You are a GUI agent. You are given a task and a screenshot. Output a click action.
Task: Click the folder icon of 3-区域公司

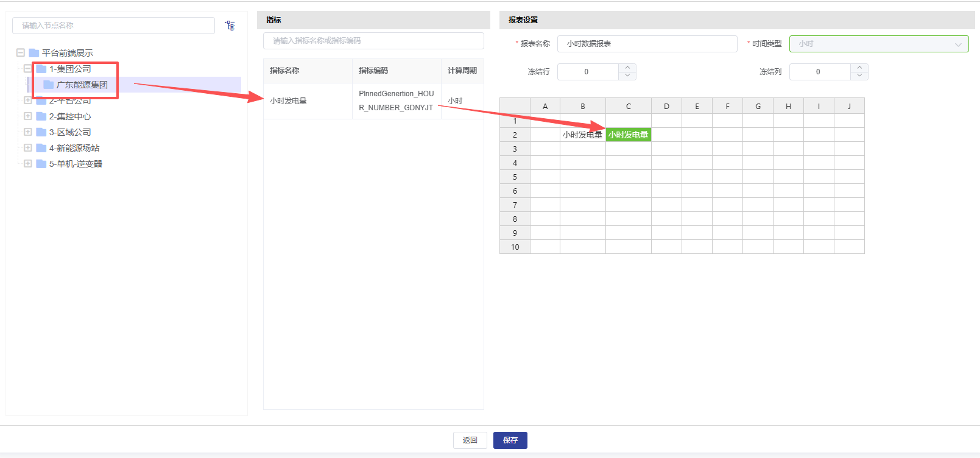click(x=41, y=132)
